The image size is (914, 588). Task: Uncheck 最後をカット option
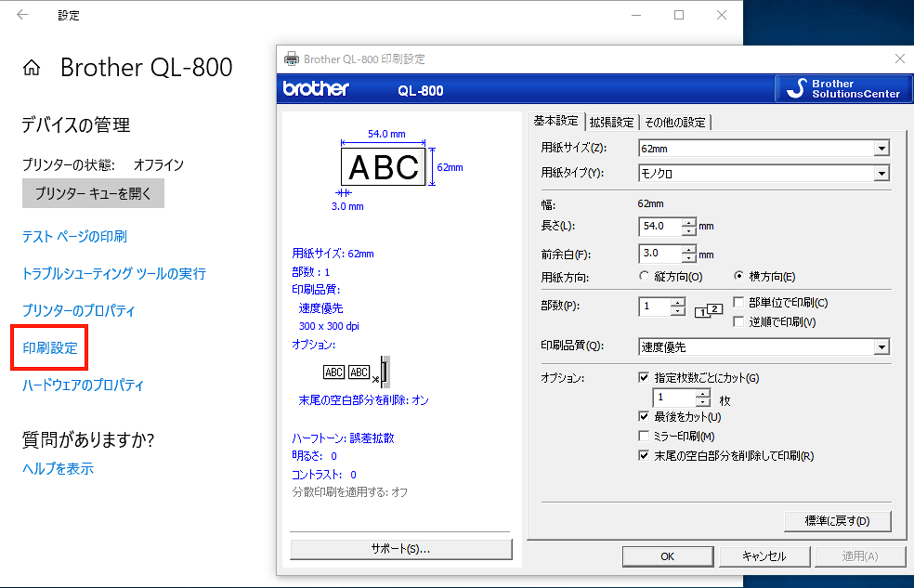pyautogui.click(x=644, y=417)
